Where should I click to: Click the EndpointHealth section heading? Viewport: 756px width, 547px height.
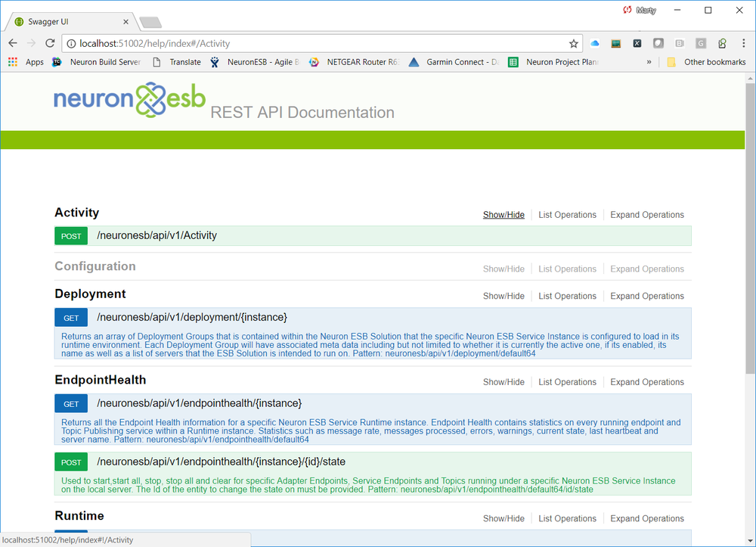coord(101,380)
